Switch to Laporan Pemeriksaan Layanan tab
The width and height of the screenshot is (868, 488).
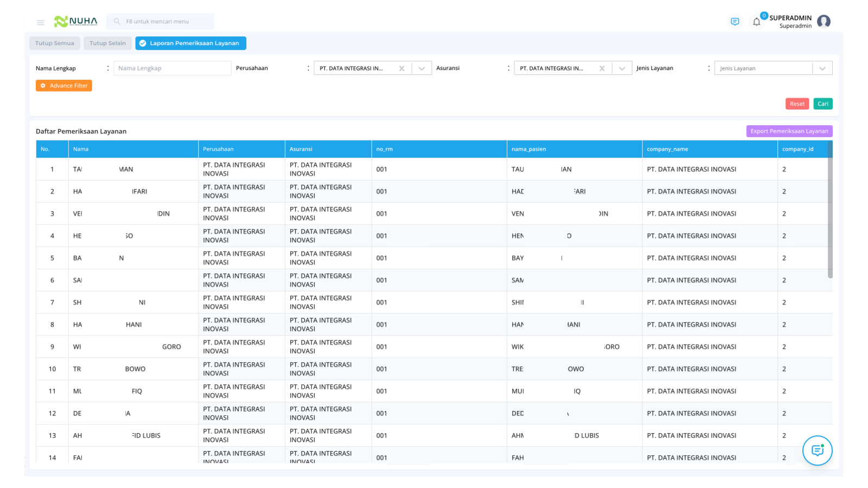pos(190,43)
